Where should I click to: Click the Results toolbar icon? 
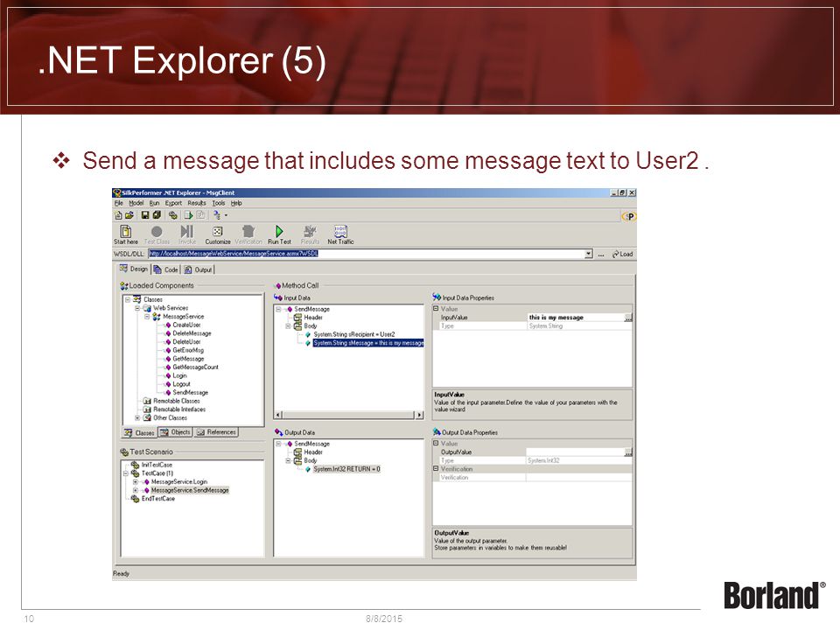(x=310, y=234)
